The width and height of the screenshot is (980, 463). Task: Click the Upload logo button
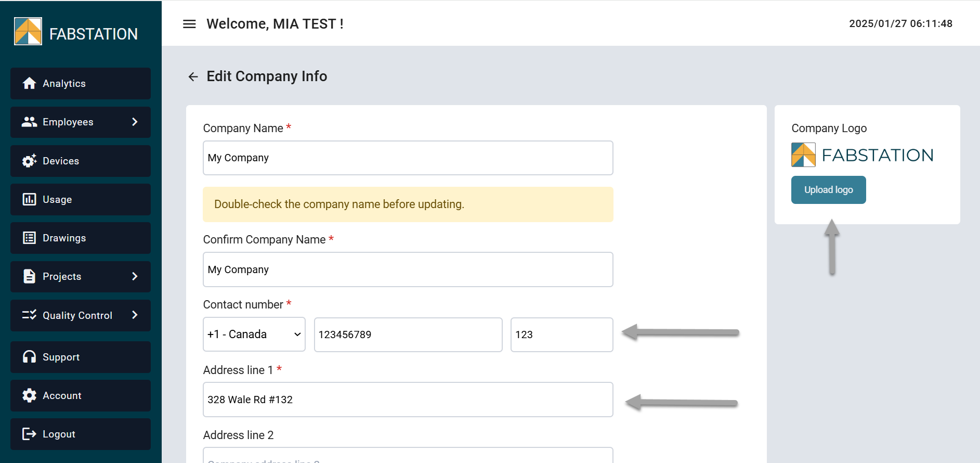click(x=828, y=190)
